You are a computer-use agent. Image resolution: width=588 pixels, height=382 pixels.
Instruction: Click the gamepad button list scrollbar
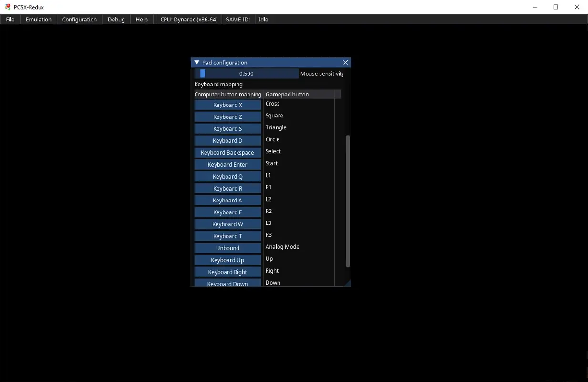point(347,201)
